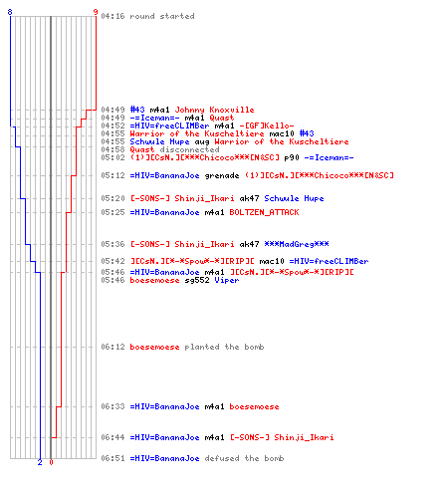Select the BOLTZEN_ATTACK victim name
The width and height of the screenshot is (448, 498).
264,212
